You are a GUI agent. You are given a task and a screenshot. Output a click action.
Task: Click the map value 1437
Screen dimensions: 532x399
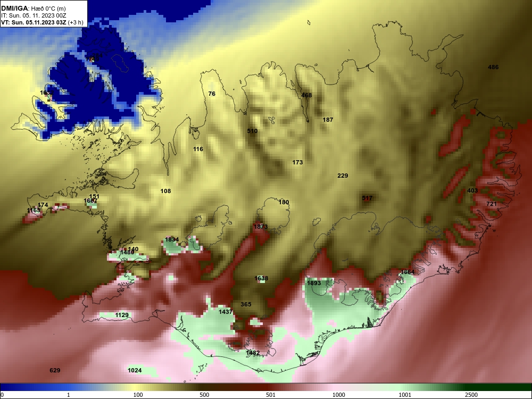tap(226, 312)
